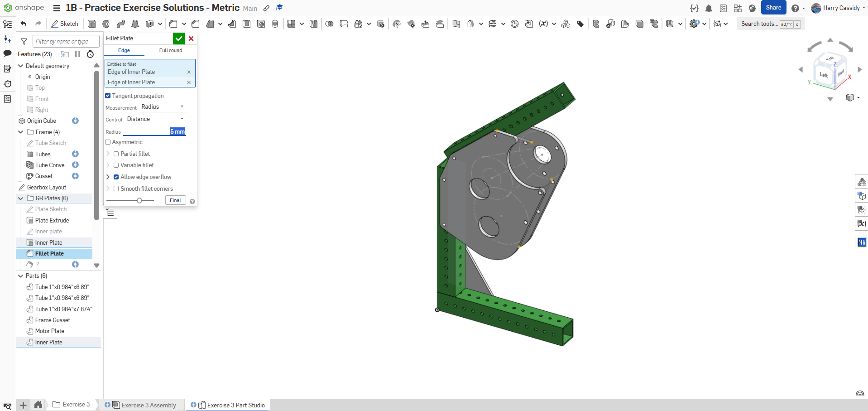Viewport: 868px width, 411px height.
Task: Toggle Allow edge overflow checkbox
Action: point(116,177)
